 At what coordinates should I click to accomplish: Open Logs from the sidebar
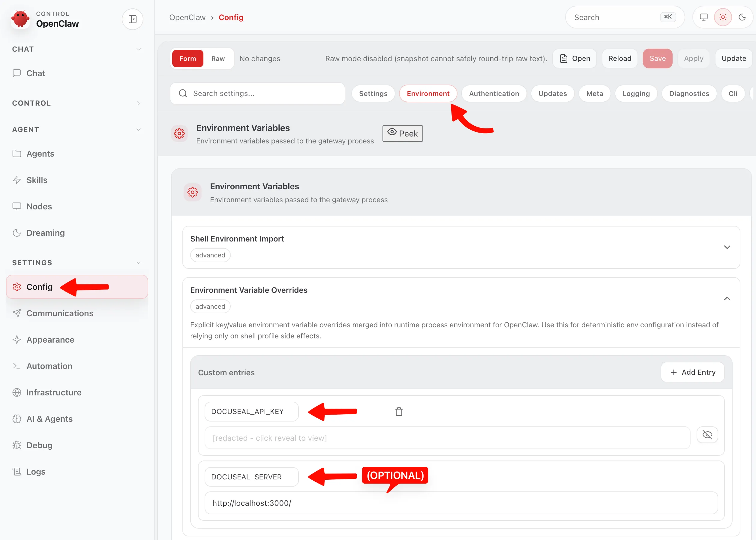tap(36, 471)
